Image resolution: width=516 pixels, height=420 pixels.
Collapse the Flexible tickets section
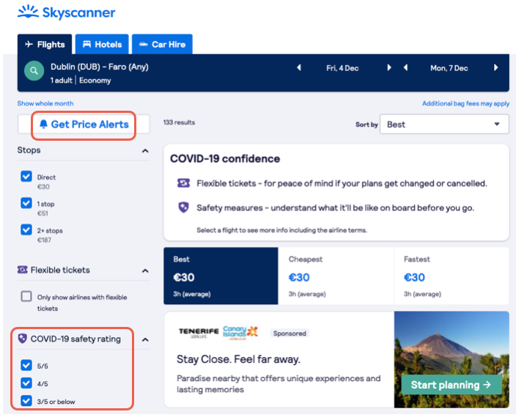click(145, 270)
